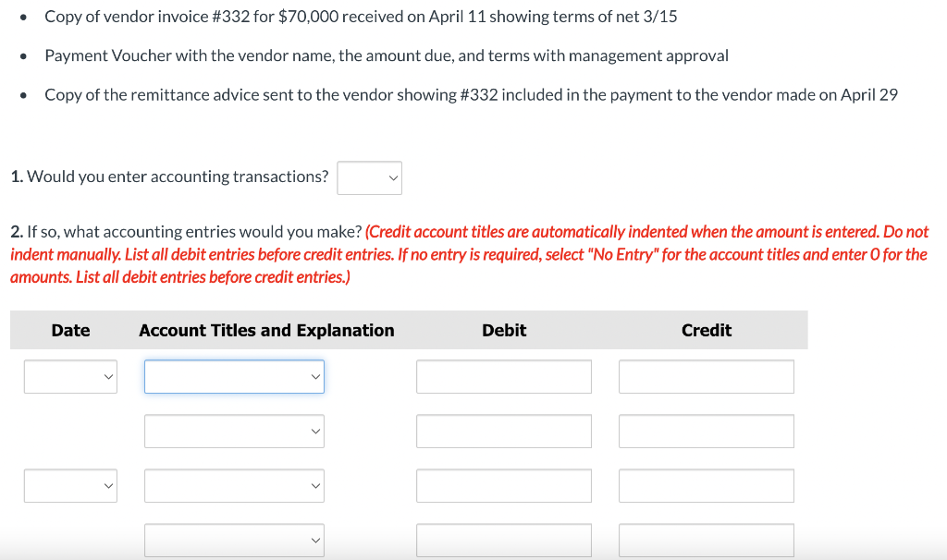Screen dimensions: 947x560
Task: Open the first row Date dropdown
Action: [70, 376]
